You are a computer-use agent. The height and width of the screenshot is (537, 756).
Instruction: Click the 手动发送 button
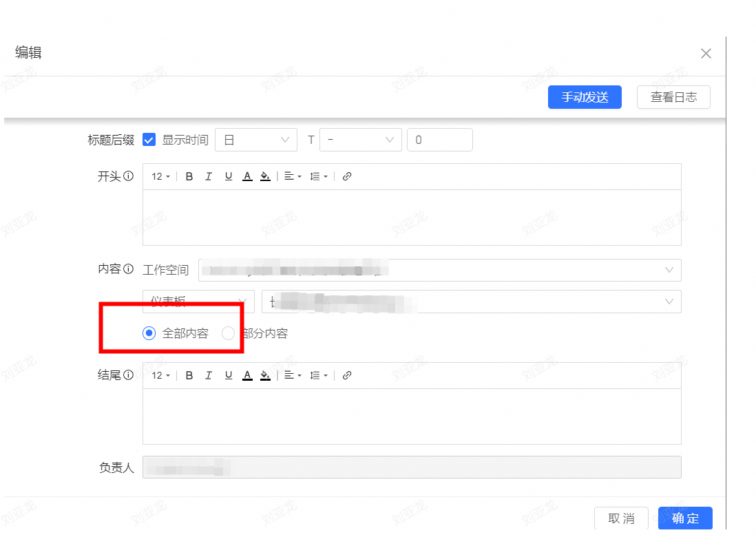585,97
